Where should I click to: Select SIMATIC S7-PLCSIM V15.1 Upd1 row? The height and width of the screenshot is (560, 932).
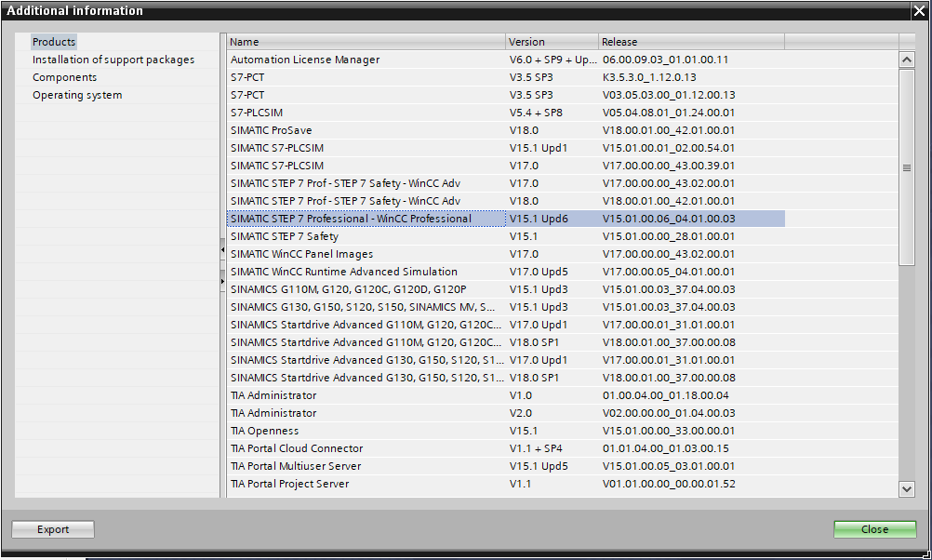coord(506,148)
